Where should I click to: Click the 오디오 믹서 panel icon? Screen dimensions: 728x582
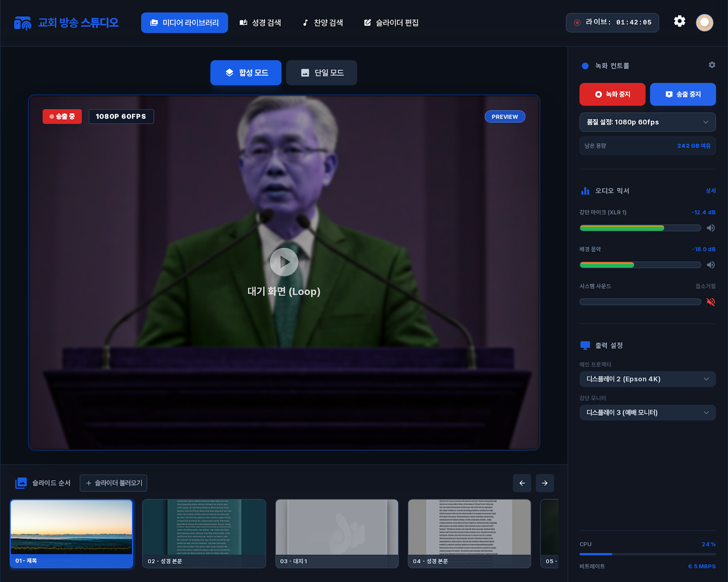pos(585,191)
